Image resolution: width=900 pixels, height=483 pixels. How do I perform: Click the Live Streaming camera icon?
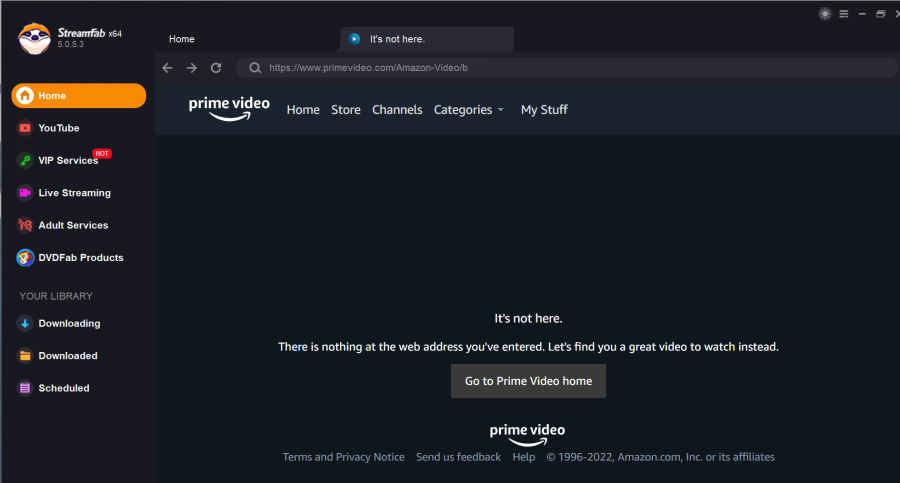coord(25,193)
